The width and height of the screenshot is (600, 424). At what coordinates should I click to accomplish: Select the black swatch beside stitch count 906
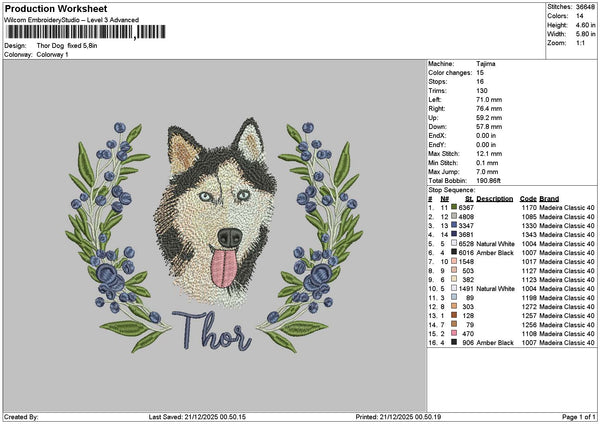click(x=454, y=342)
